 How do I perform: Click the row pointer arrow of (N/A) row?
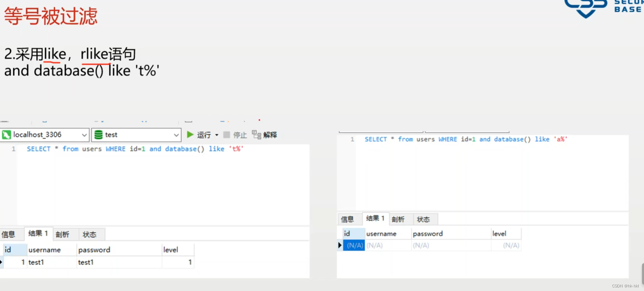tap(340, 245)
